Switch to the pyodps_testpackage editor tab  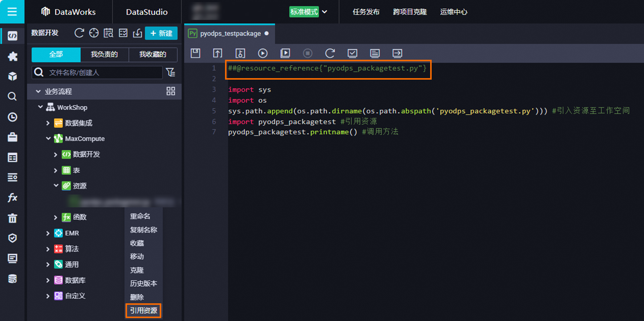(x=230, y=34)
